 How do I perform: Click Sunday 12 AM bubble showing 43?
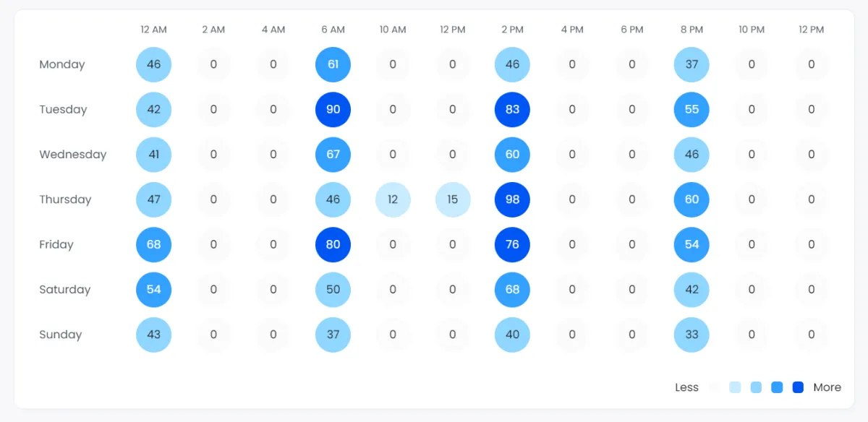coord(153,335)
